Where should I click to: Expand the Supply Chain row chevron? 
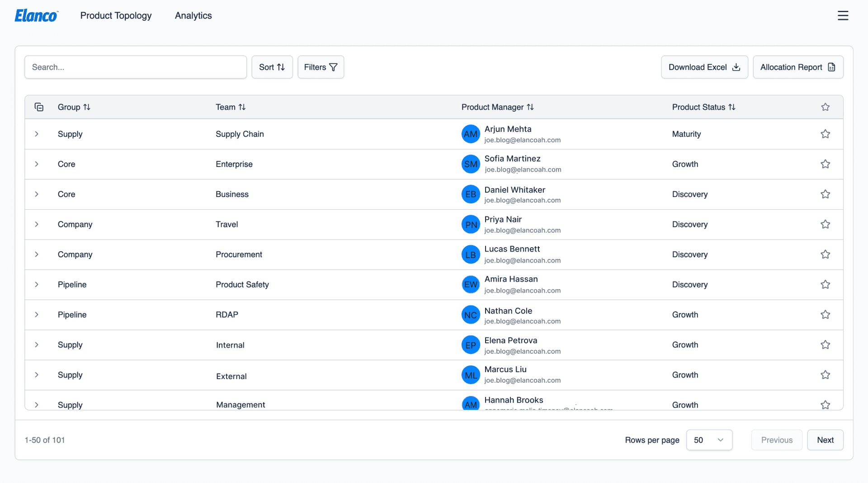(x=37, y=134)
